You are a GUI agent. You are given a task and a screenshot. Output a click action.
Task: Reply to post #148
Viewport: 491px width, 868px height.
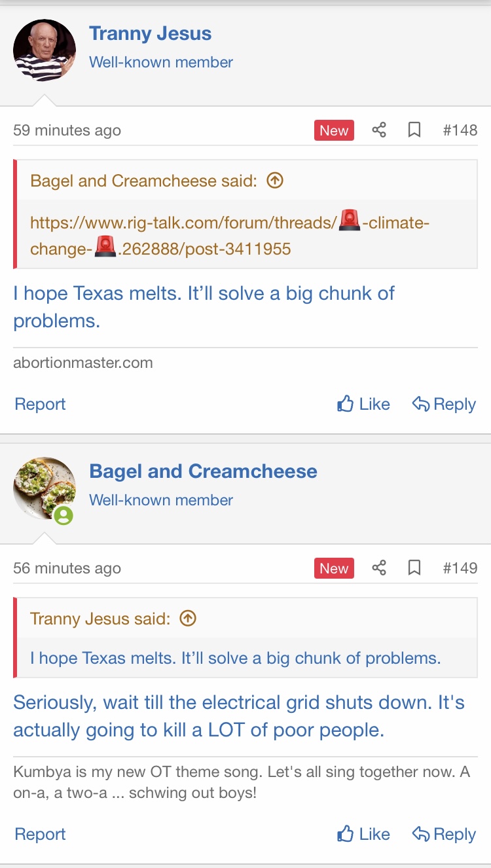point(444,404)
